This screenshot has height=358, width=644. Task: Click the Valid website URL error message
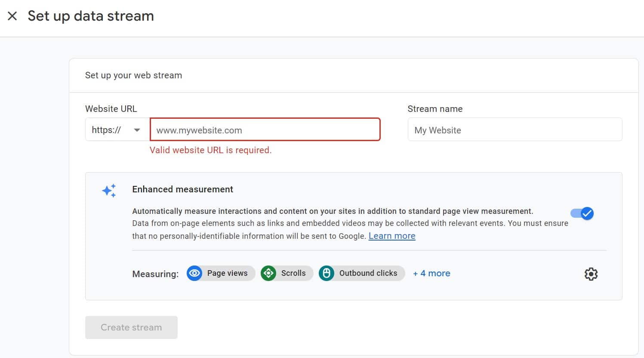click(x=211, y=150)
